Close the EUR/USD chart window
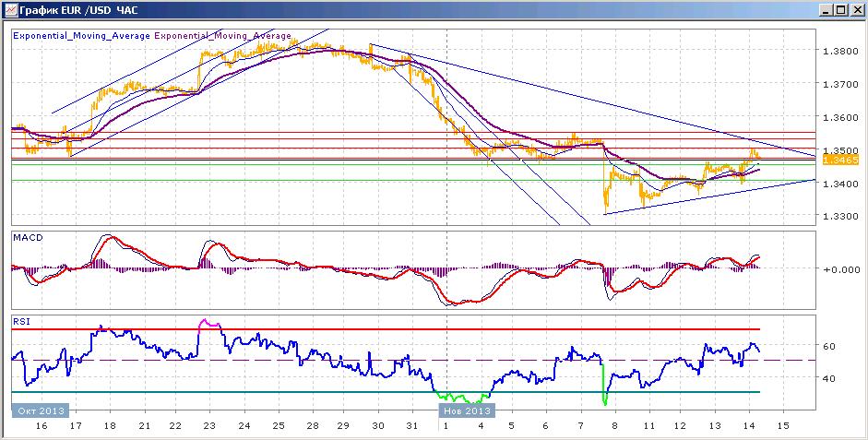Viewport: 868px width, 440px height. (x=856, y=10)
